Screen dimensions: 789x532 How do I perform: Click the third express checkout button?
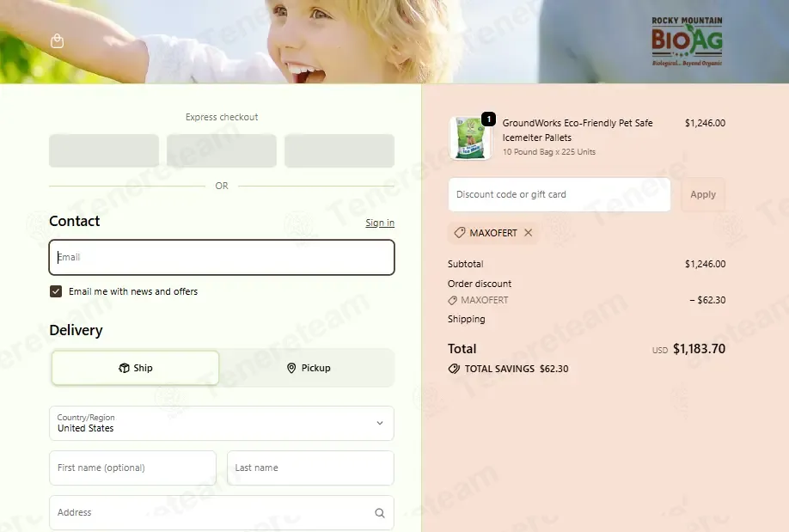[x=339, y=150]
